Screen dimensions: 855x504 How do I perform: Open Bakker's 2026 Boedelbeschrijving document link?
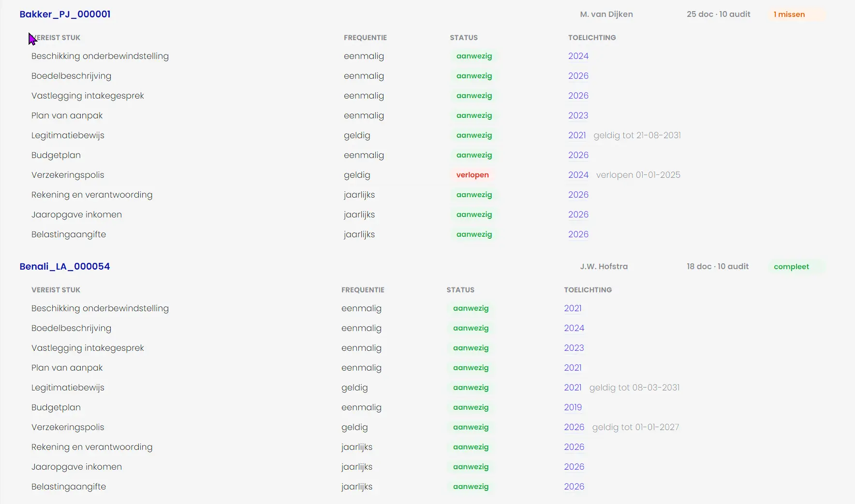click(x=578, y=76)
